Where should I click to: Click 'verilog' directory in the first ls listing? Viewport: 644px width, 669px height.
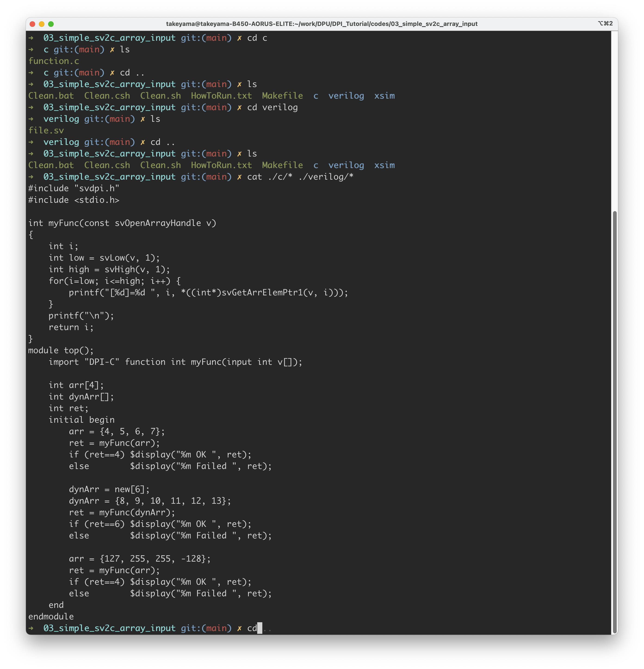tap(346, 96)
